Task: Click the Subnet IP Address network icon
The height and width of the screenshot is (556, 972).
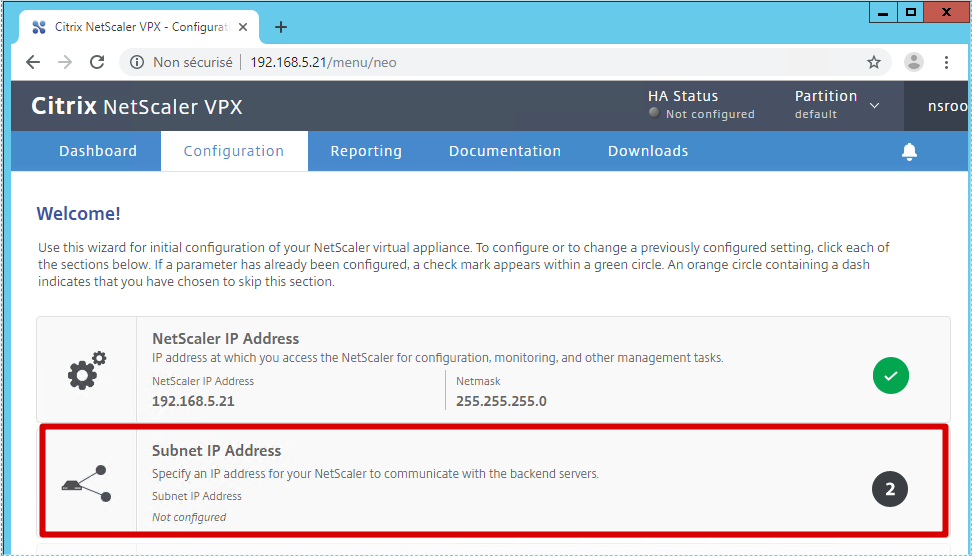Action: [x=86, y=483]
